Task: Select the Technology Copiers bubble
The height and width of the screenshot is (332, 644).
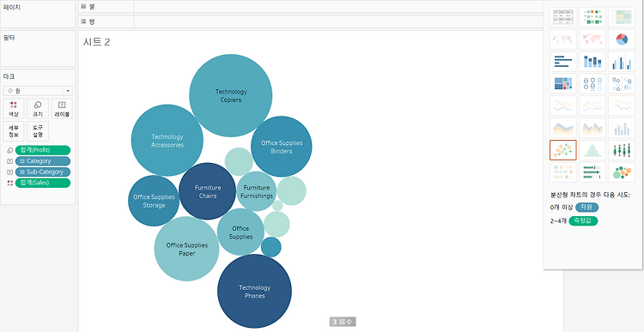Action: click(x=230, y=95)
